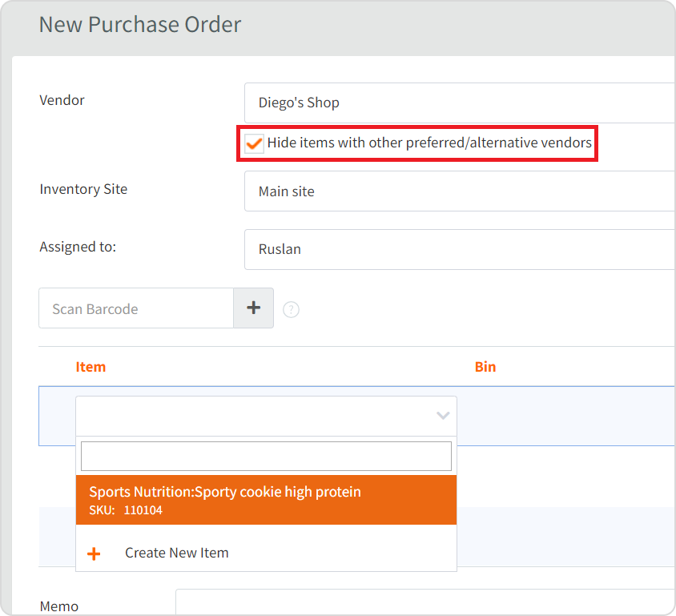Open the Inventory Site dropdown showing Main site

[460, 191]
